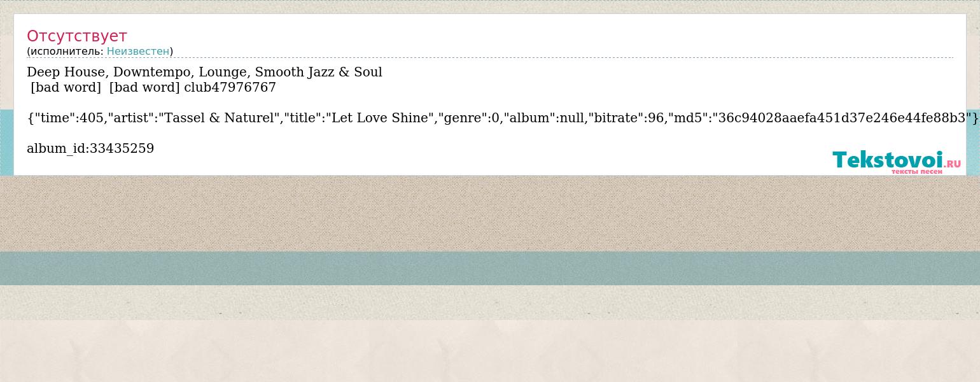
Task: Click the "genre":0 field
Action: pos(469,118)
